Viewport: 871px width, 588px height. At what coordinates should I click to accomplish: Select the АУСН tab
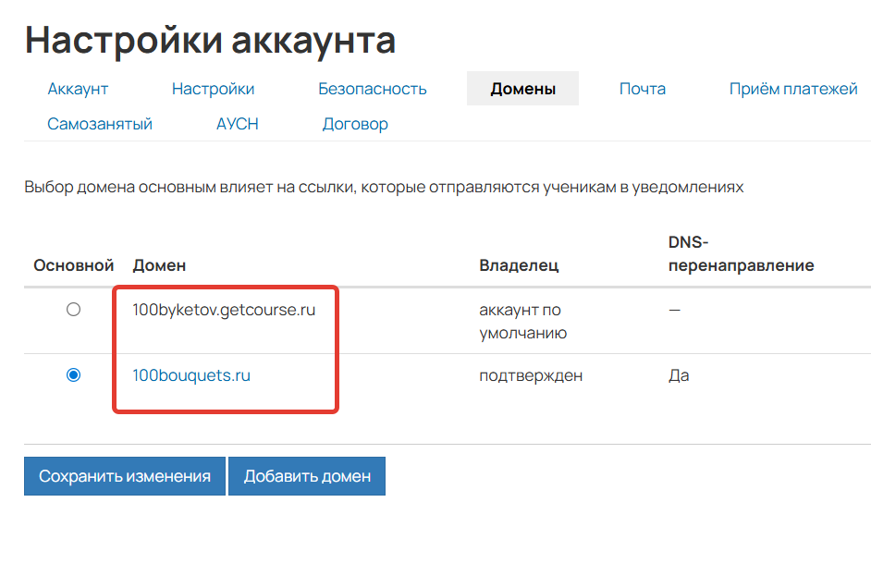coord(237,123)
